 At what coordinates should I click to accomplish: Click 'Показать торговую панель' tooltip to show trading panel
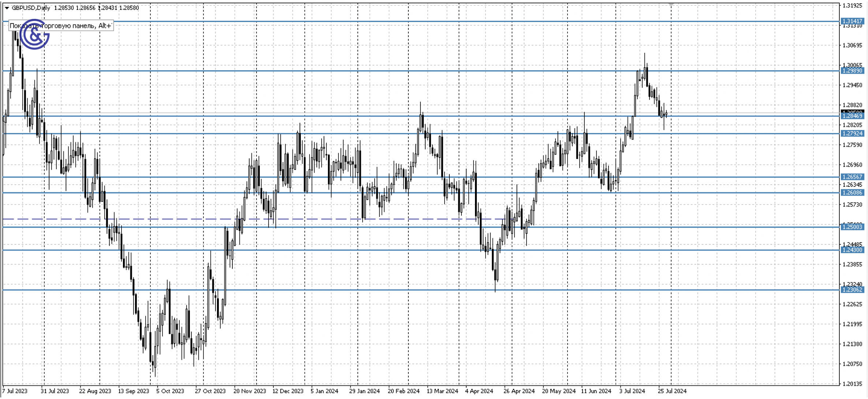click(61, 26)
